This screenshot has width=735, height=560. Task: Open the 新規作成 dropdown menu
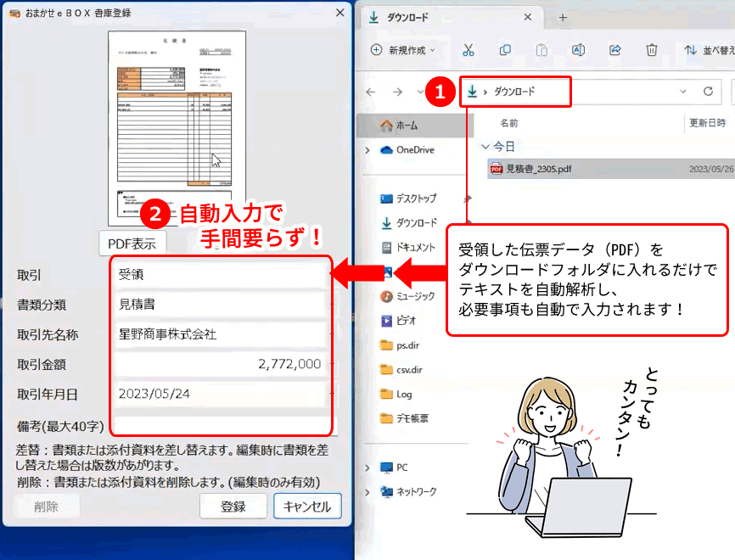click(403, 50)
